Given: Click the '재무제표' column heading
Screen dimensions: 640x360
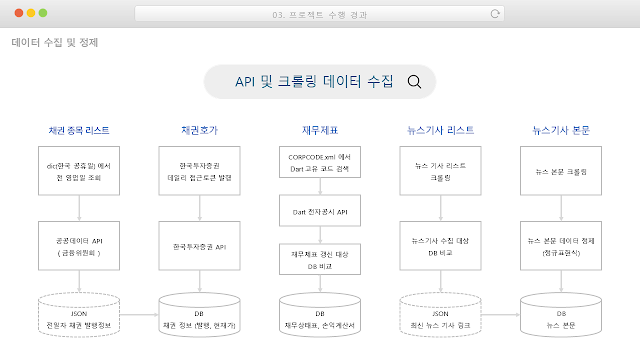Looking at the screenshot, I should pos(320,130).
